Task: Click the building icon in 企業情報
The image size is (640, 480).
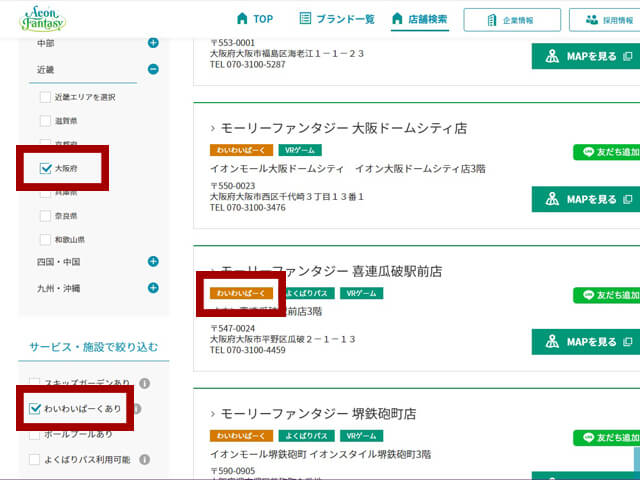Action: click(x=492, y=20)
